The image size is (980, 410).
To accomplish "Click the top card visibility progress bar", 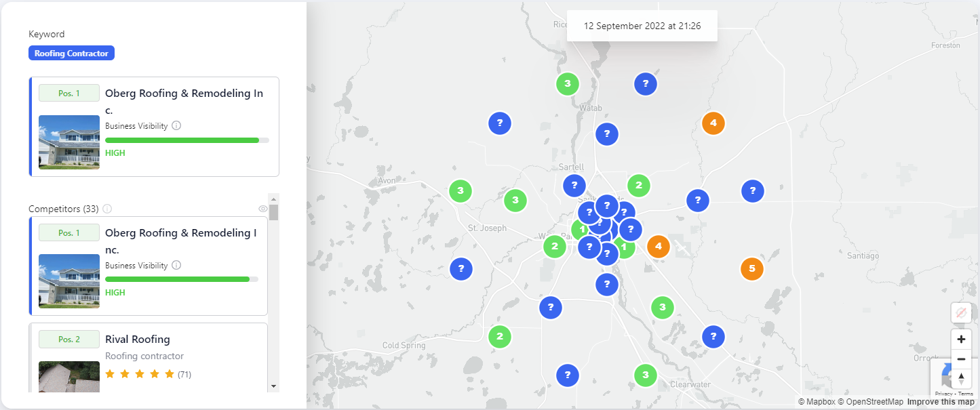I will [x=187, y=140].
